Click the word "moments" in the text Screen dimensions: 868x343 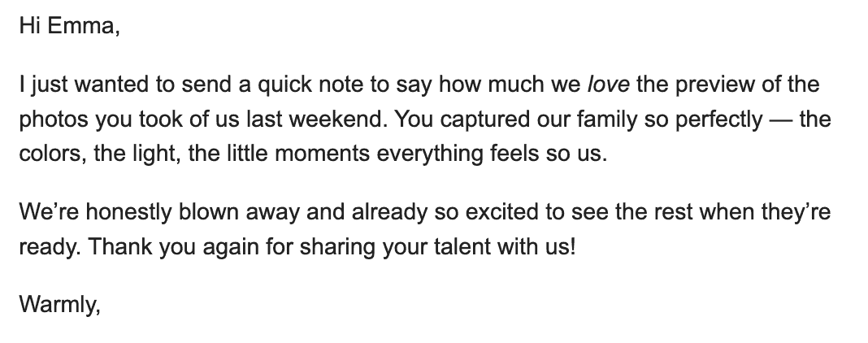pos(322,154)
